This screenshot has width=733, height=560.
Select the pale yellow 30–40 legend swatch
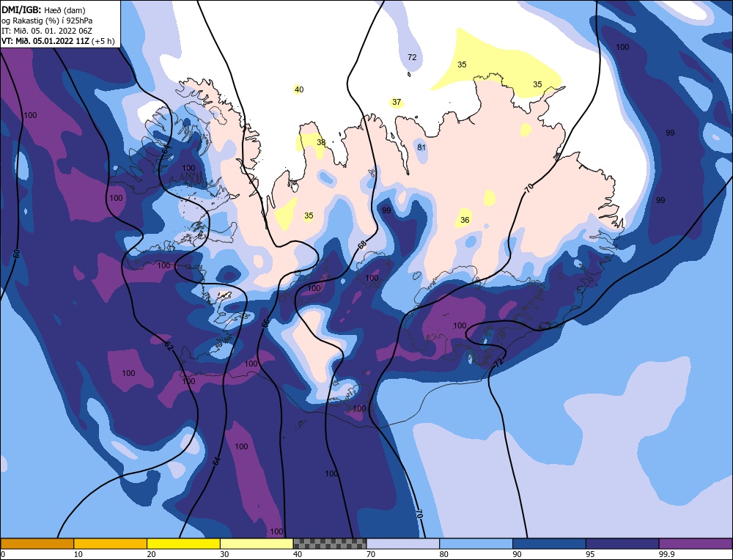(x=257, y=544)
